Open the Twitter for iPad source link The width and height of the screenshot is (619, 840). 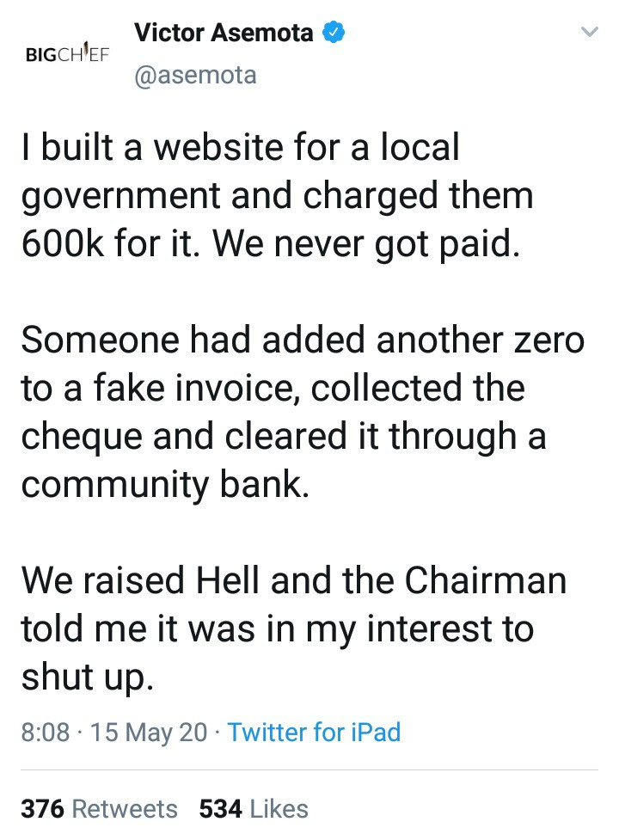pos(315,732)
